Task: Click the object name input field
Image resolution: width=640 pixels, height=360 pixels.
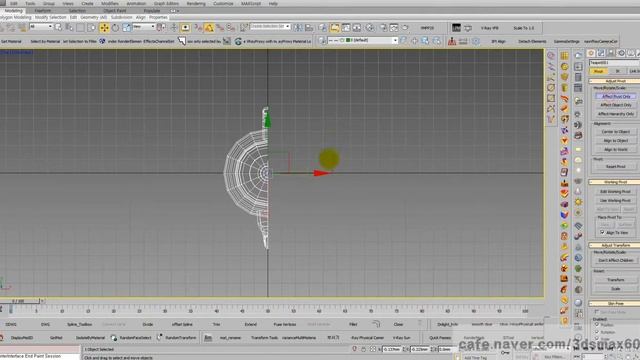Action: point(614,62)
